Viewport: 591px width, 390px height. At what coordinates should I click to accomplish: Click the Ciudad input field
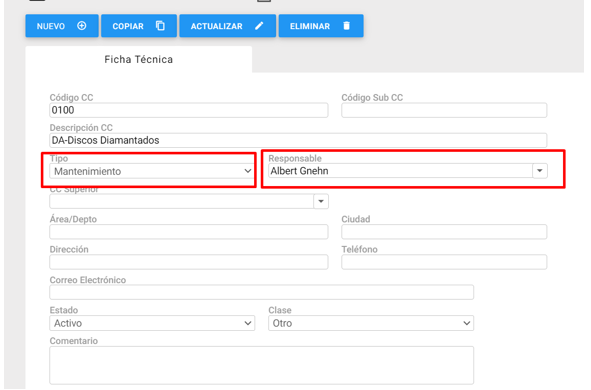[444, 232]
